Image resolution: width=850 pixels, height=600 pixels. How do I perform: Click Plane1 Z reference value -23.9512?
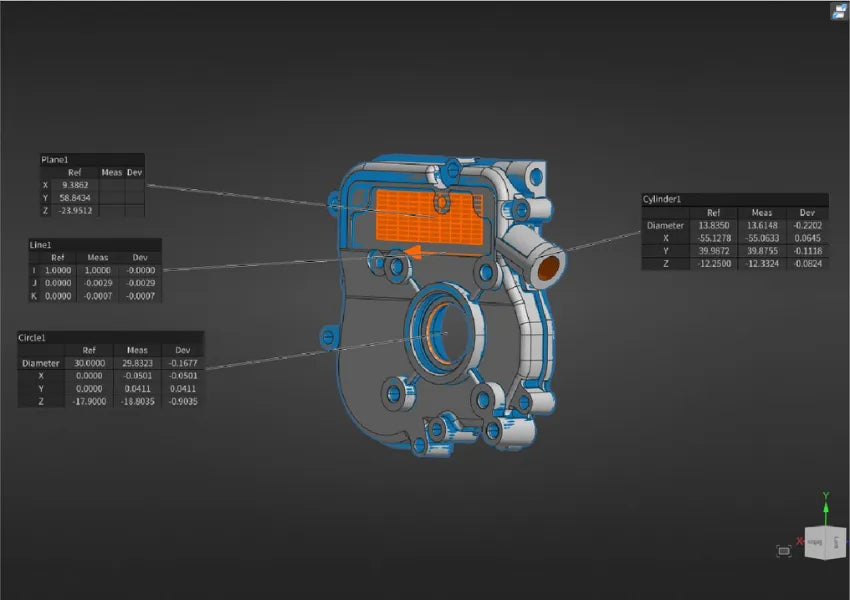[x=75, y=211]
